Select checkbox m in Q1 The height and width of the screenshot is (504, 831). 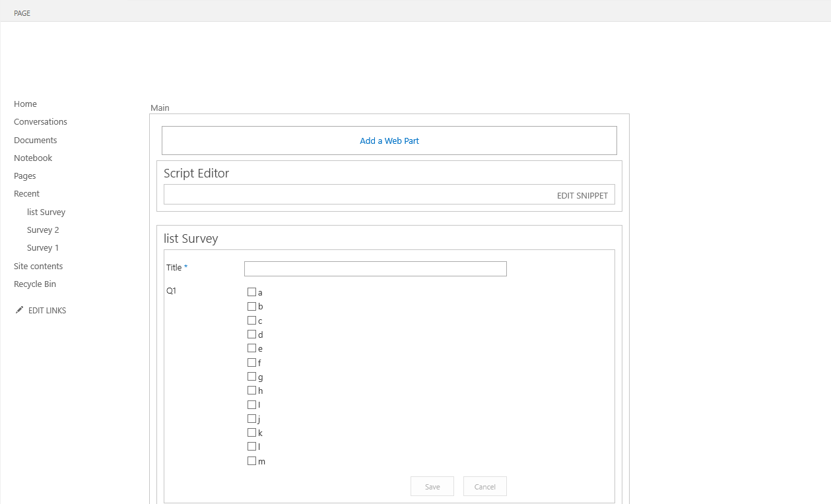pyautogui.click(x=251, y=461)
